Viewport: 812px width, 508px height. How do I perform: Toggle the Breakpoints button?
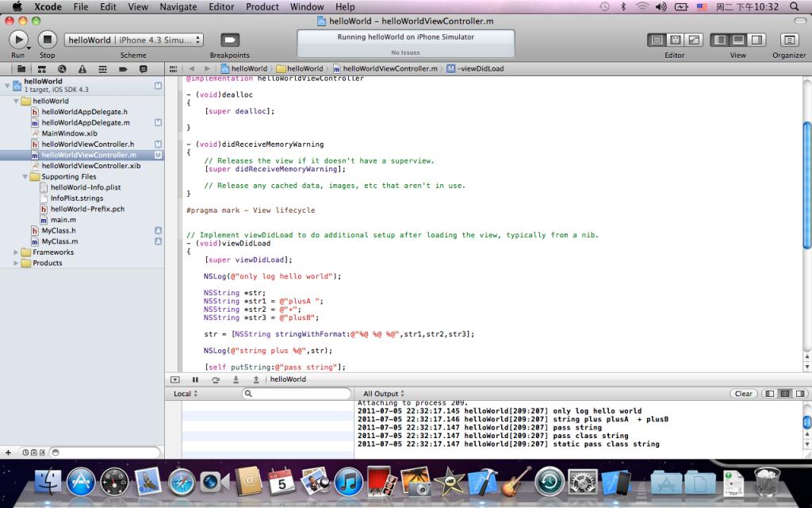pyautogui.click(x=230, y=40)
